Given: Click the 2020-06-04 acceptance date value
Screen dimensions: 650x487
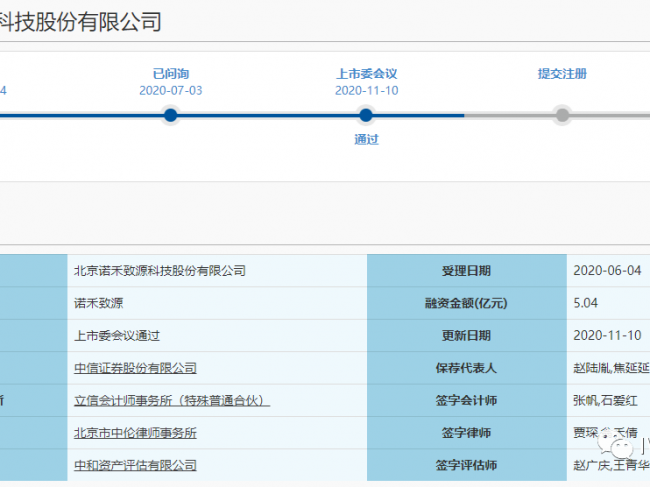Looking at the screenshot, I should pos(607,271).
